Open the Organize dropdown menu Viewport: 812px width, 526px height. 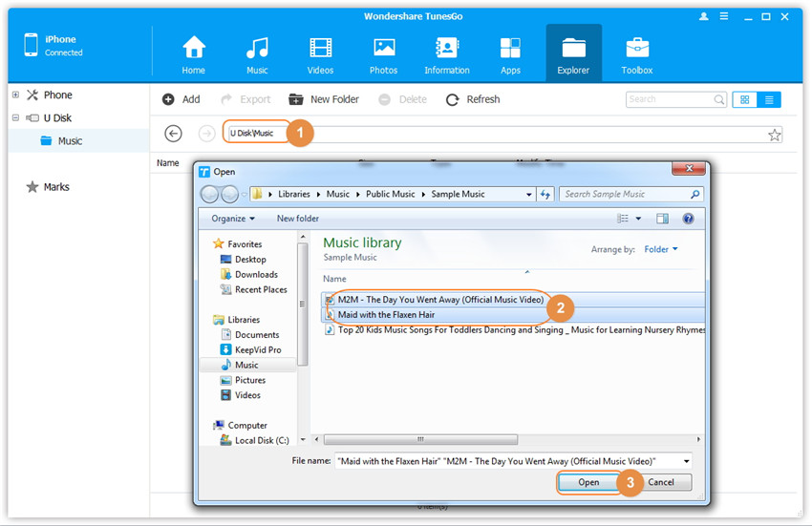pyautogui.click(x=234, y=219)
